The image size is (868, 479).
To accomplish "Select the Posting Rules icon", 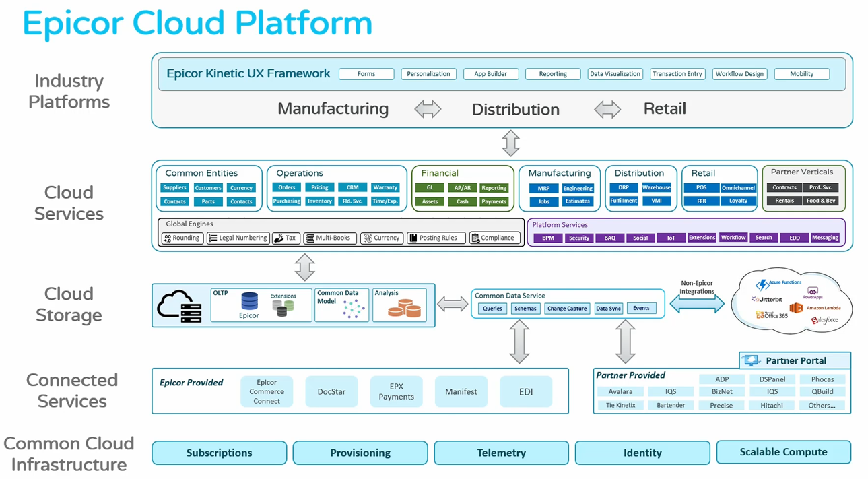I will pyautogui.click(x=413, y=238).
